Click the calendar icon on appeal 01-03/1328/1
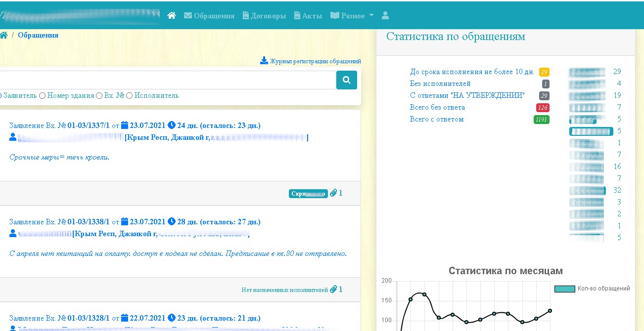The image size is (644, 331). pyautogui.click(x=125, y=318)
